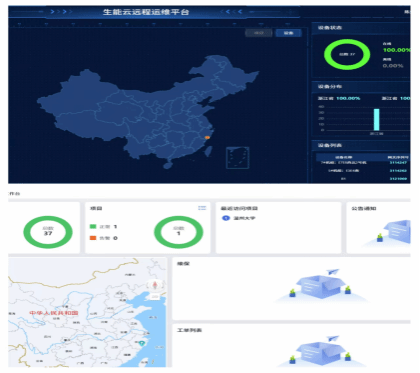
Task: Open the 温州大学 recent project link
Action: (x=244, y=218)
